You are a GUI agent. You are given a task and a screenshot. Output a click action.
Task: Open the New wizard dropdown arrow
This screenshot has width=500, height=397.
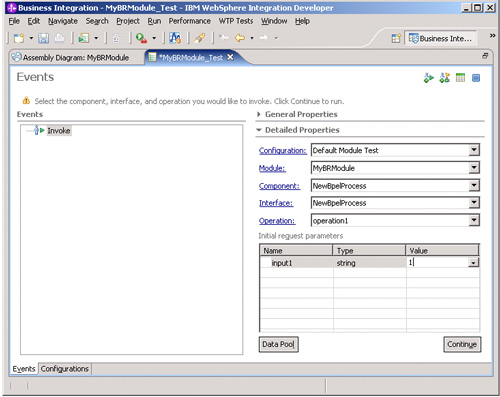click(31, 38)
